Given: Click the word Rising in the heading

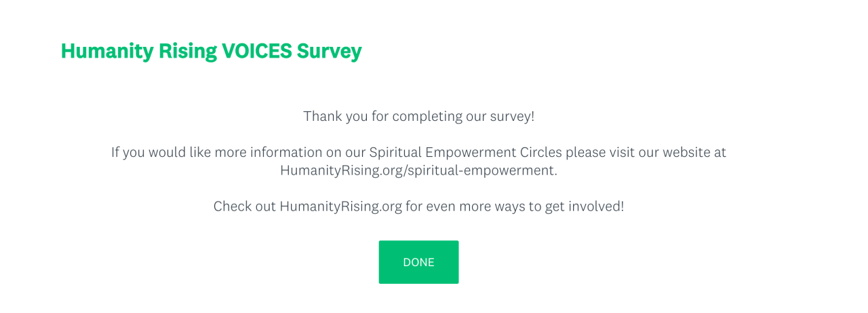Looking at the screenshot, I should [x=178, y=51].
